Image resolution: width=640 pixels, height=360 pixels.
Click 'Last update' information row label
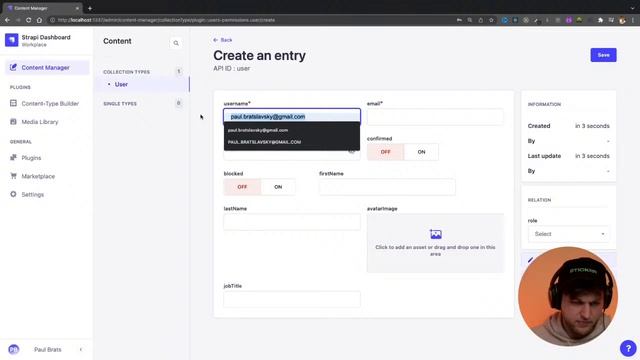tap(544, 156)
